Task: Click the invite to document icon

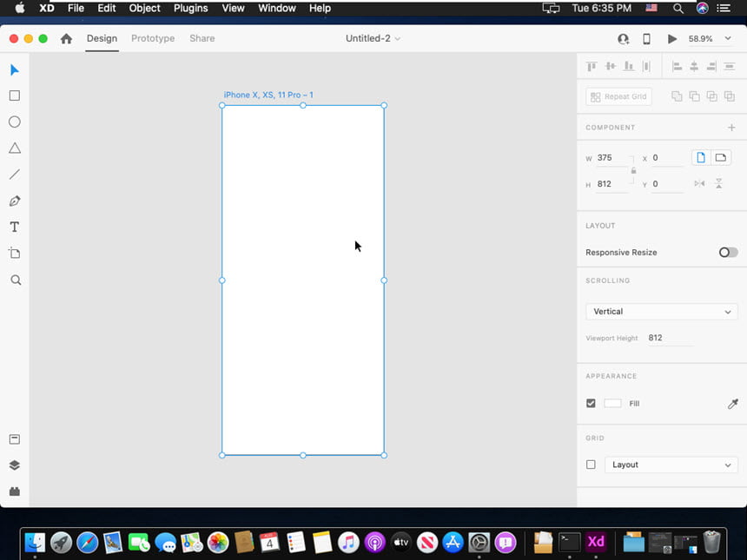Action: (x=623, y=38)
